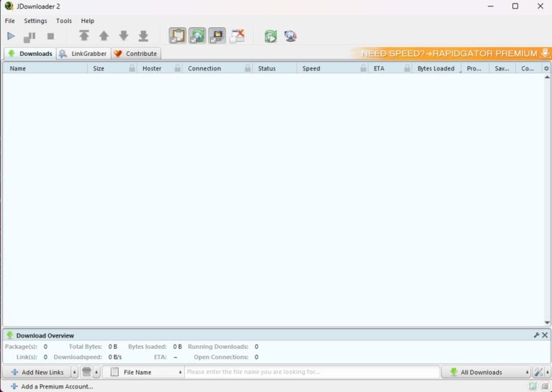Open column settings gear in table header
Image resolution: width=552 pixels, height=392 pixels.
pyautogui.click(x=546, y=69)
